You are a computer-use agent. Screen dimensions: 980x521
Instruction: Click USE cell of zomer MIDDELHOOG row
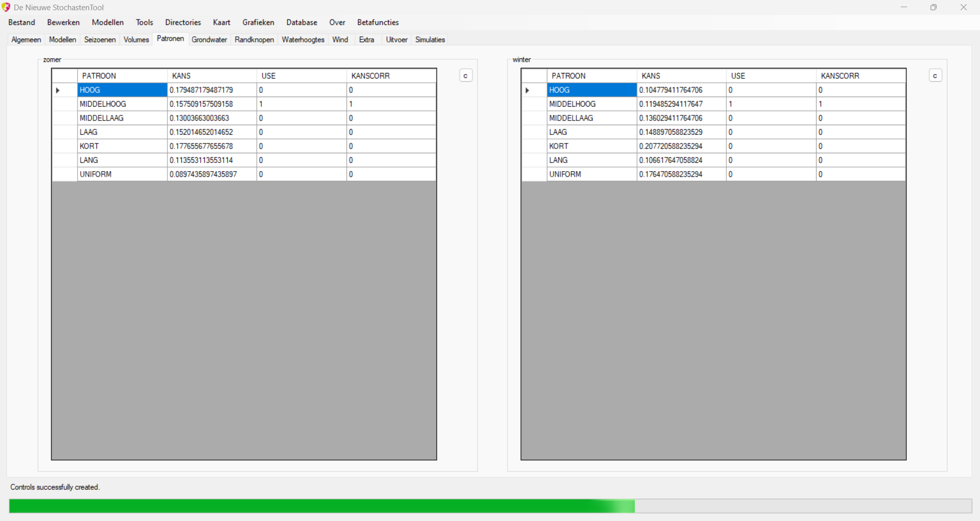(x=302, y=104)
